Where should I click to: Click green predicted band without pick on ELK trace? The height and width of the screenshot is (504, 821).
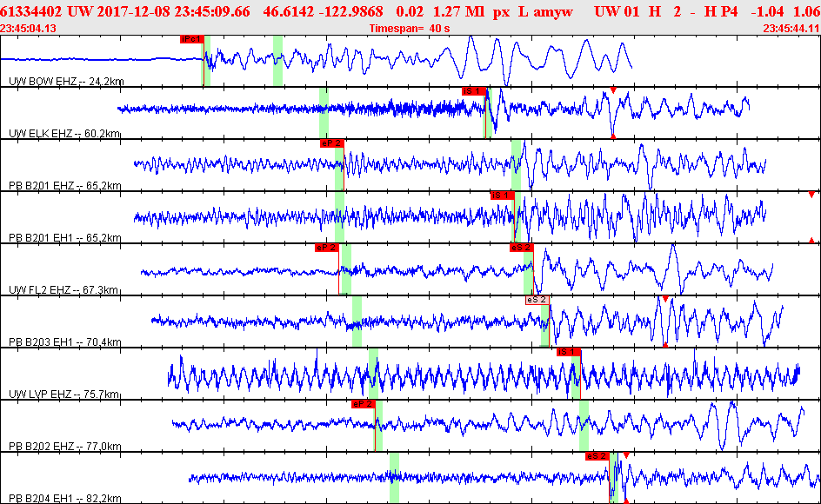coord(324,113)
